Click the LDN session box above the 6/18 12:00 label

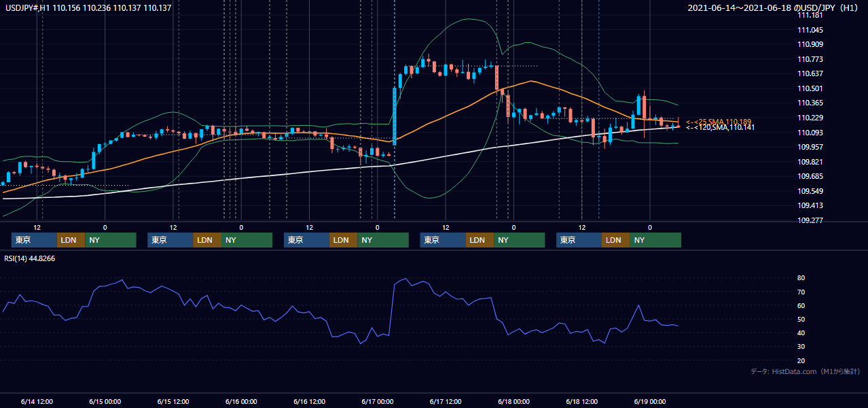coord(615,240)
